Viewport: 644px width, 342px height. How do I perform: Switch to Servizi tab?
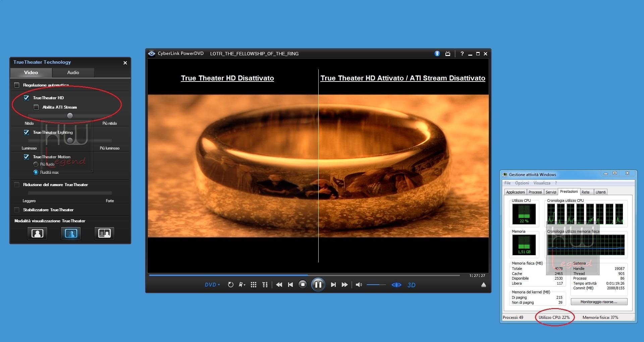coord(551,192)
